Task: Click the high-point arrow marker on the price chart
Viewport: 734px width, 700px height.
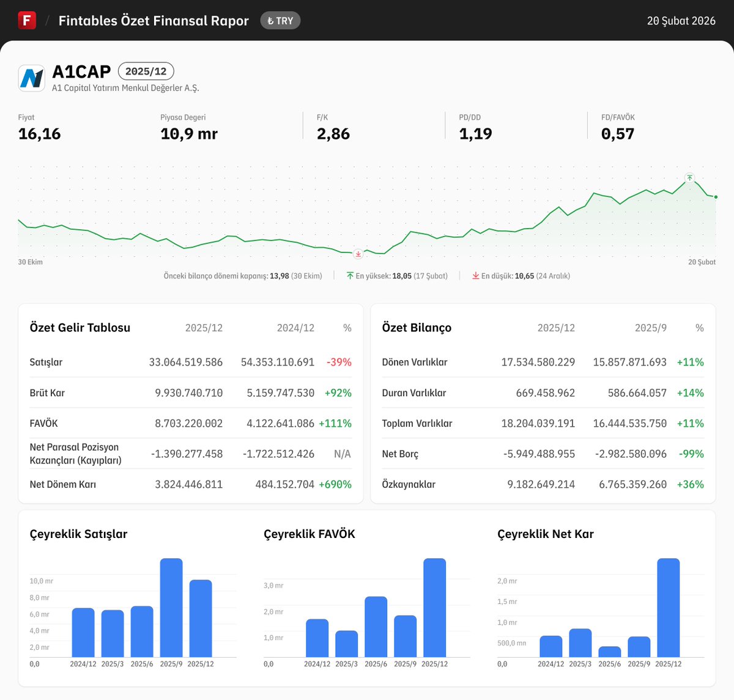Action: point(689,178)
